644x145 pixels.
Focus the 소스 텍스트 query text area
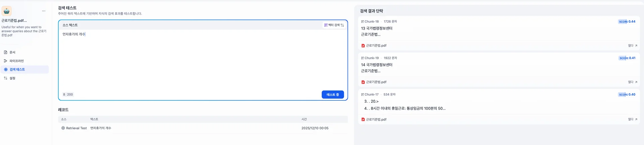pos(203,61)
